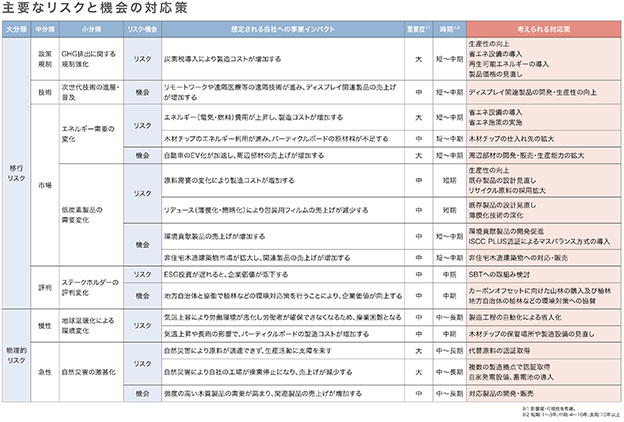Click ステークホルダーの評判変化 cell
This screenshot has width=624, height=422.
pos(91,287)
